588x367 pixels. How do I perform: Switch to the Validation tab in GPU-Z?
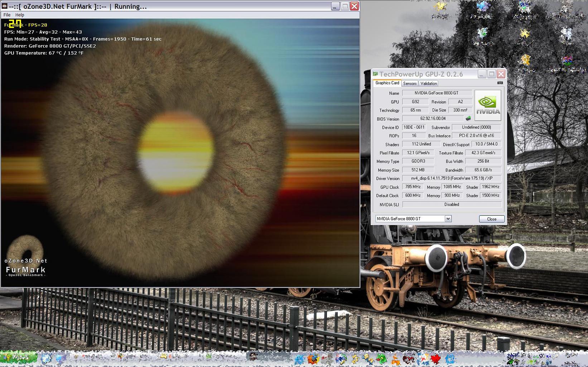pos(429,83)
